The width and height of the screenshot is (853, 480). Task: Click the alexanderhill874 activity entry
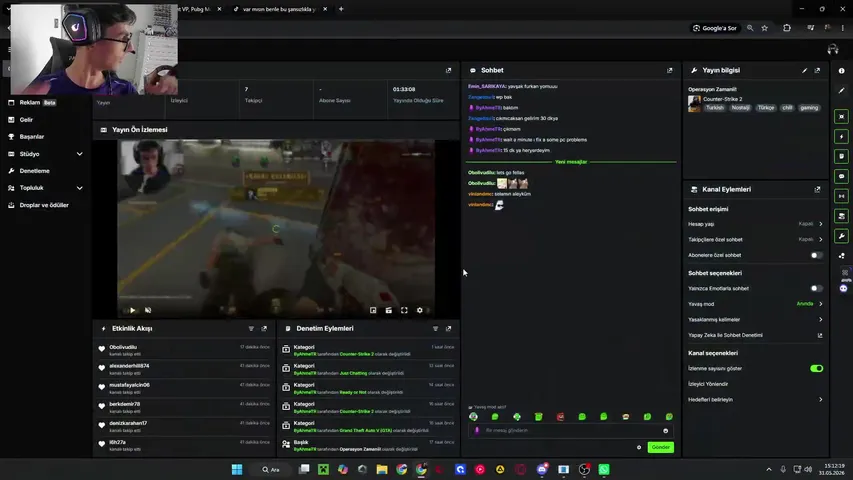[x=184, y=370]
